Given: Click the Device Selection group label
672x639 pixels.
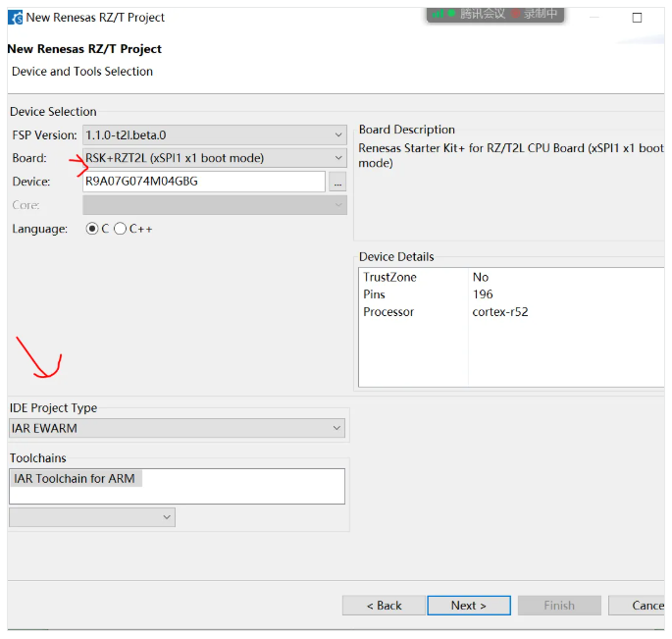Looking at the screenshot, I should pos(53,112).
